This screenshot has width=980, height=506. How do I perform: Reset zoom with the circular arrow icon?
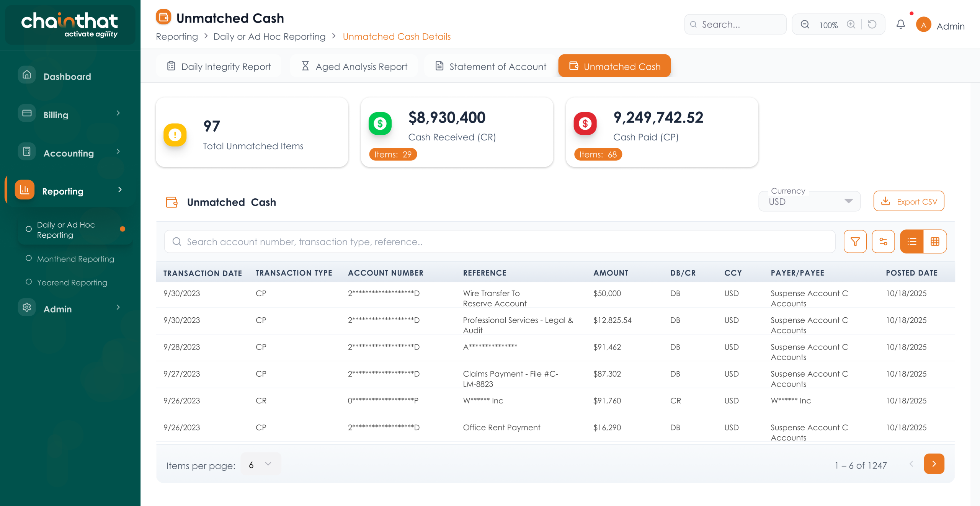coord(872,25)
